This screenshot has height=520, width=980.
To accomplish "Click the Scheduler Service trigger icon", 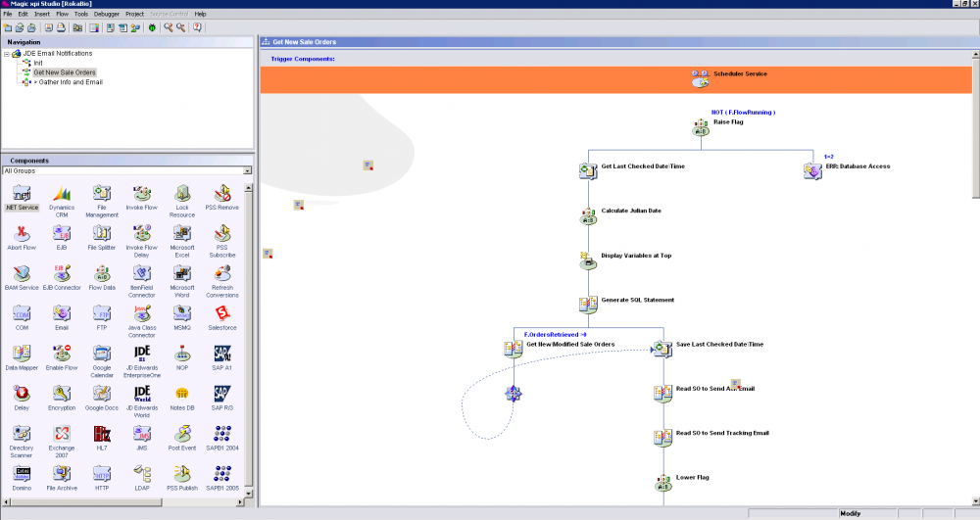I will tap(700, 78).
